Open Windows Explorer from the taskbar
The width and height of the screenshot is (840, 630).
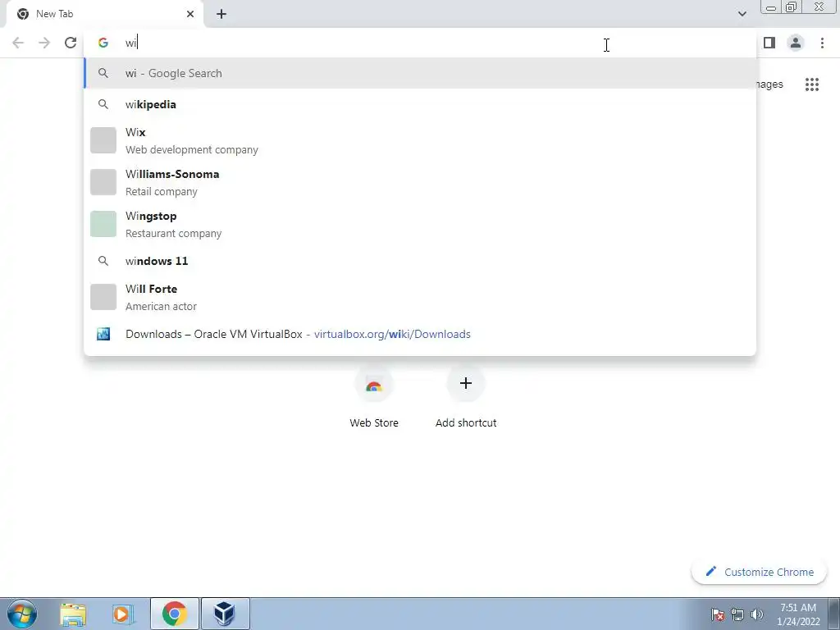click(73, 614)
